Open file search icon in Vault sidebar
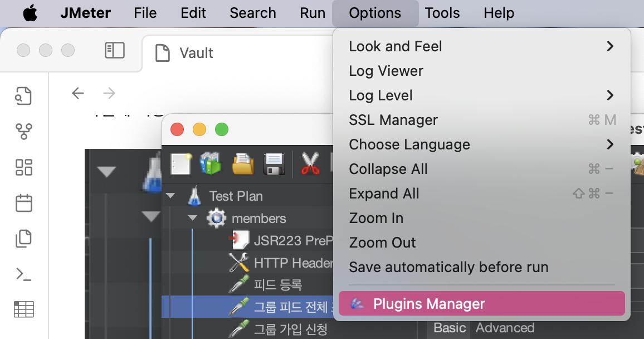The image size is (644, 339). tap(23, 96)
